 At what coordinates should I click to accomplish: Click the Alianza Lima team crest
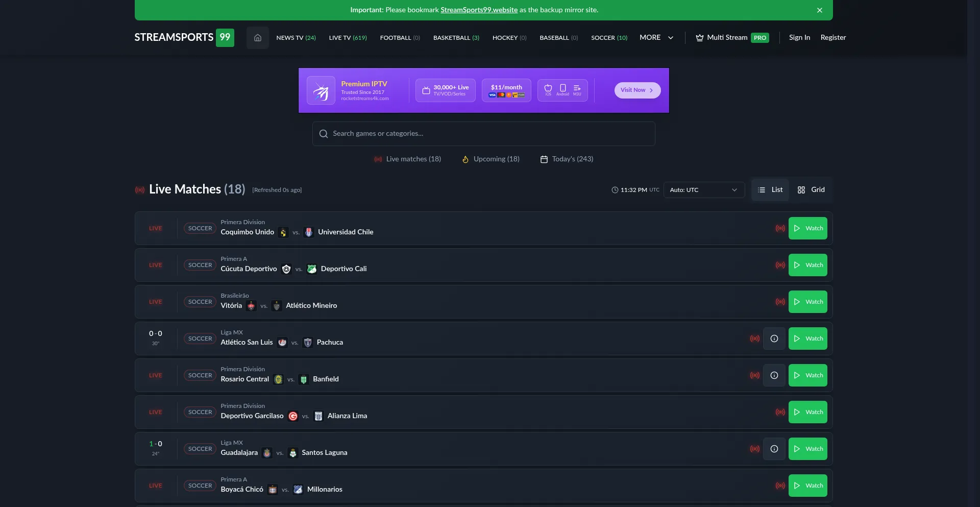[318, 416]
